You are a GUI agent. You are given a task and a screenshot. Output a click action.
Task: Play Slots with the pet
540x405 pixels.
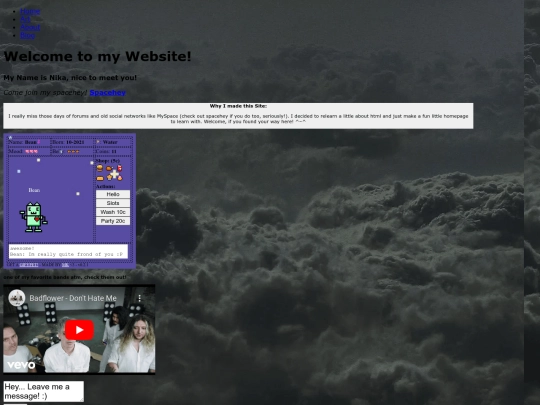tap(113, 203)
